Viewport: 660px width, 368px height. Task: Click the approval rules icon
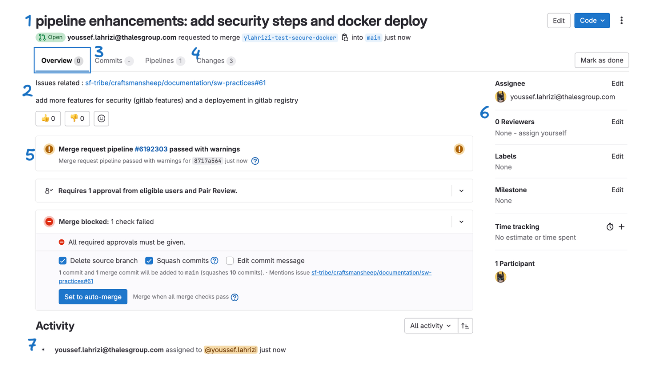tap(49, 191)
